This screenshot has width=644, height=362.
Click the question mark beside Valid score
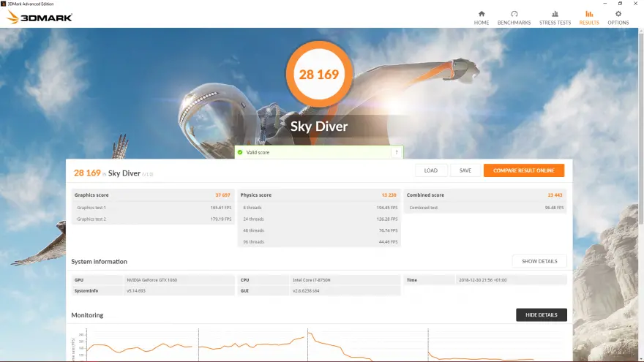point(397,152)
